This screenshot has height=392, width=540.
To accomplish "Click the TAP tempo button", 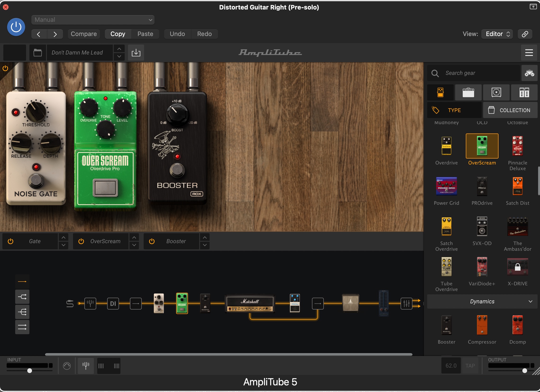I will [x=470, y=366].
